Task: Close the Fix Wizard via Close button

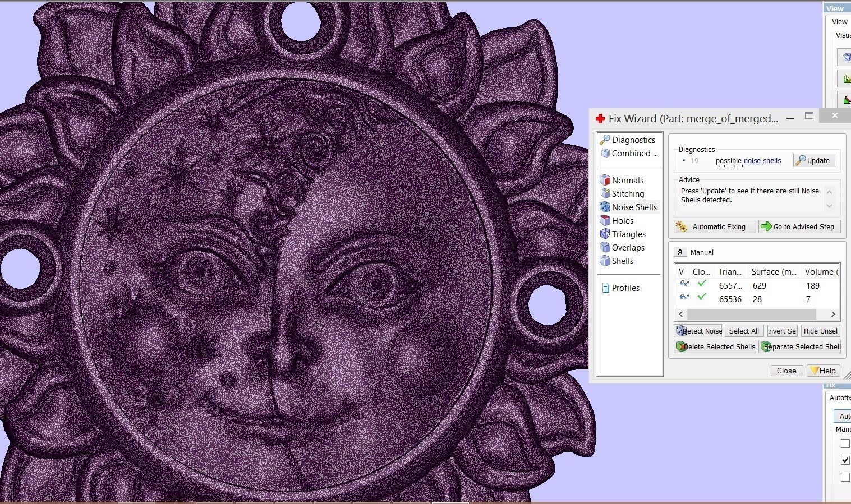Action: click(786, 371)
